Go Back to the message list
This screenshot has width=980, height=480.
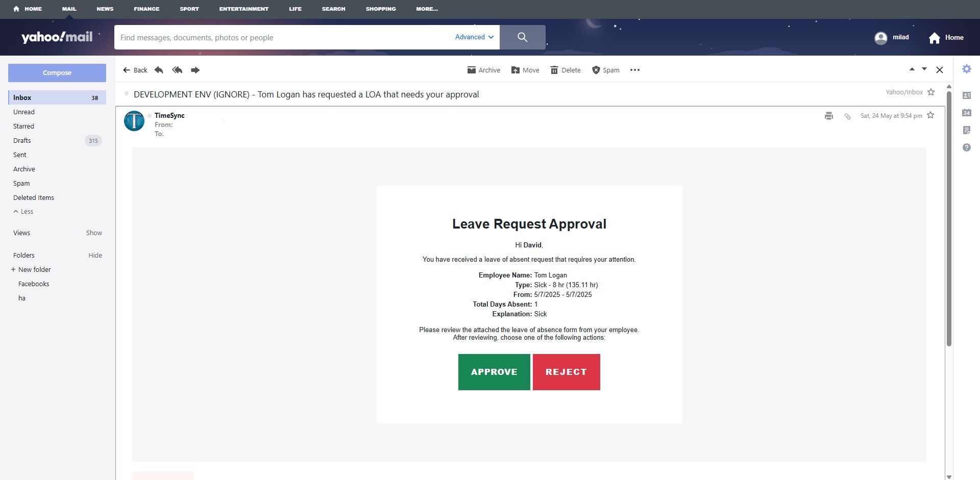pos(135,70)
